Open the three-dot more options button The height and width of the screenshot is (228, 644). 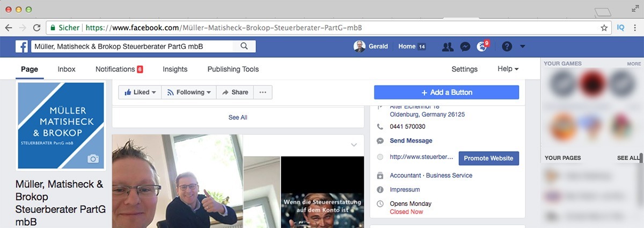pyautogui.click(x=262, y=92)
